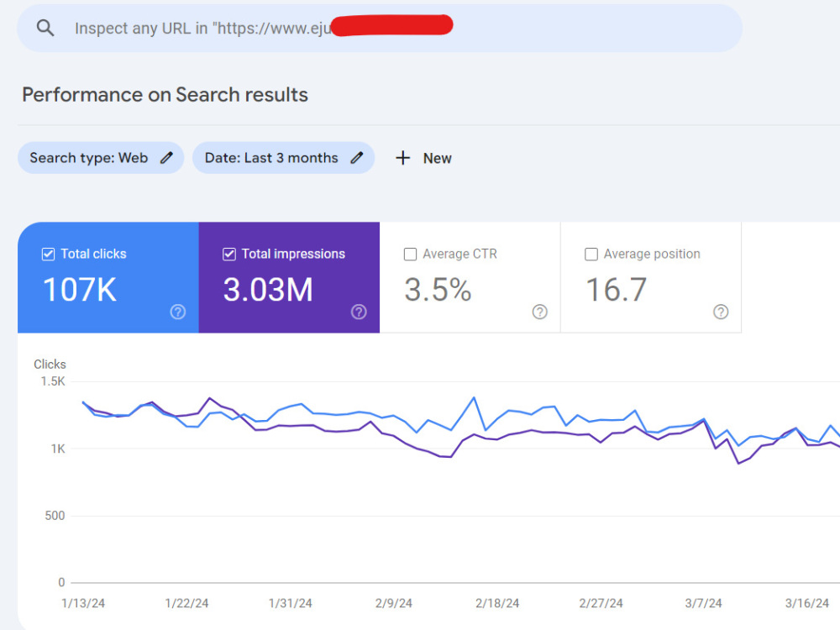Open help icon on Average position card
Viewport: 840px width, 630px height.
pyautogui.click(x=721, y=312)
